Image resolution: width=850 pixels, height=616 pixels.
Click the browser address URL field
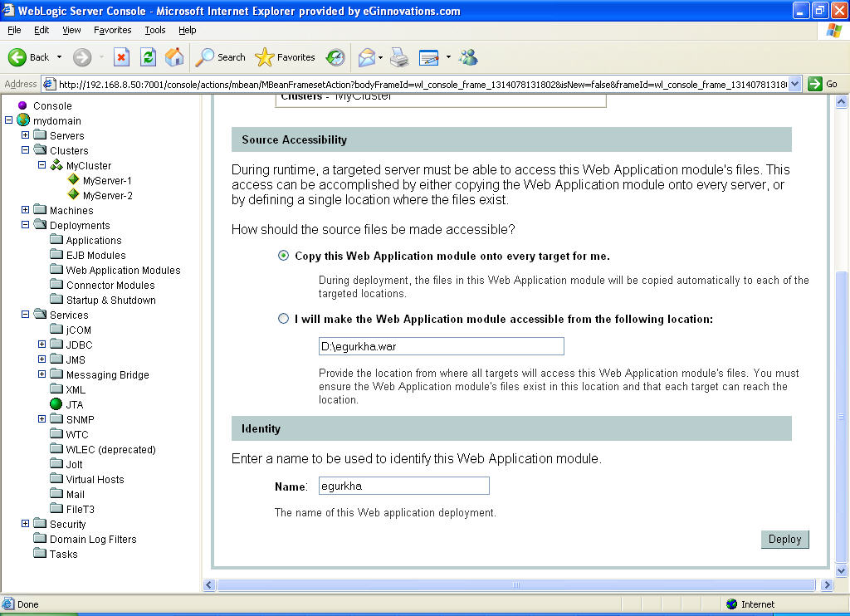point(423,84)
